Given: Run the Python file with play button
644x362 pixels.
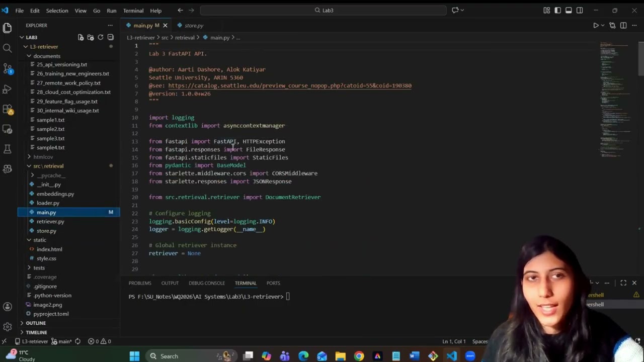Looking at the screenshot, I should point(596,25).
